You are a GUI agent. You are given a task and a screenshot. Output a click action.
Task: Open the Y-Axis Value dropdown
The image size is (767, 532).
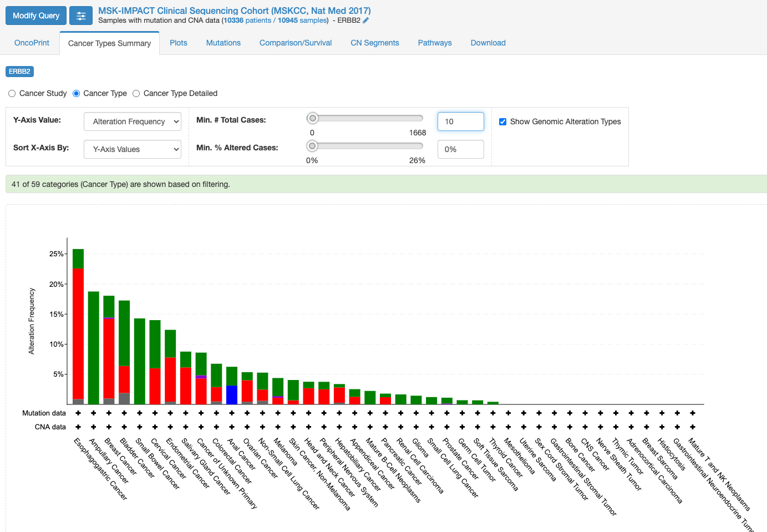133,121
